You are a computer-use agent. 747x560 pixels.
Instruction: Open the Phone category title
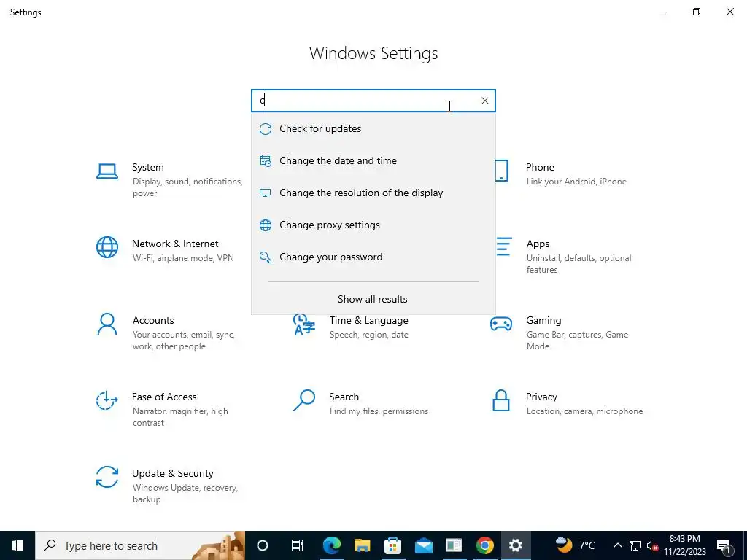tap(540, 167)
